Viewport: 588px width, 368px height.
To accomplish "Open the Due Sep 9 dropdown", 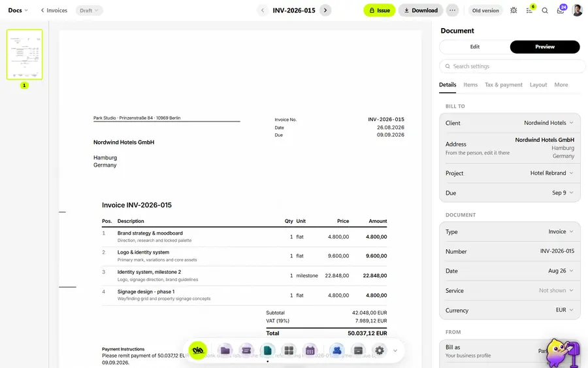I will 510,193.
